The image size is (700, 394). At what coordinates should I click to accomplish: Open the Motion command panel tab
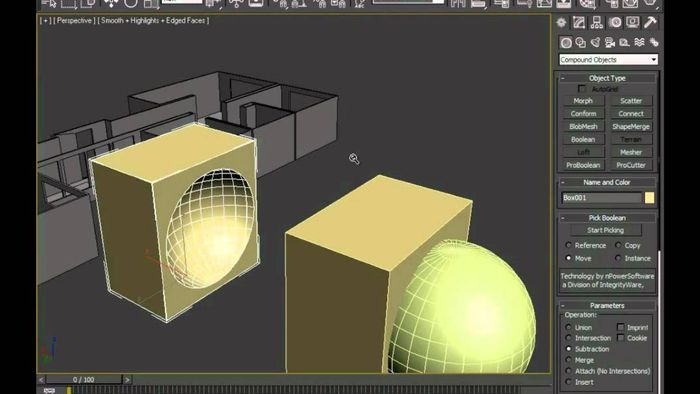click(x=615, y=22)
